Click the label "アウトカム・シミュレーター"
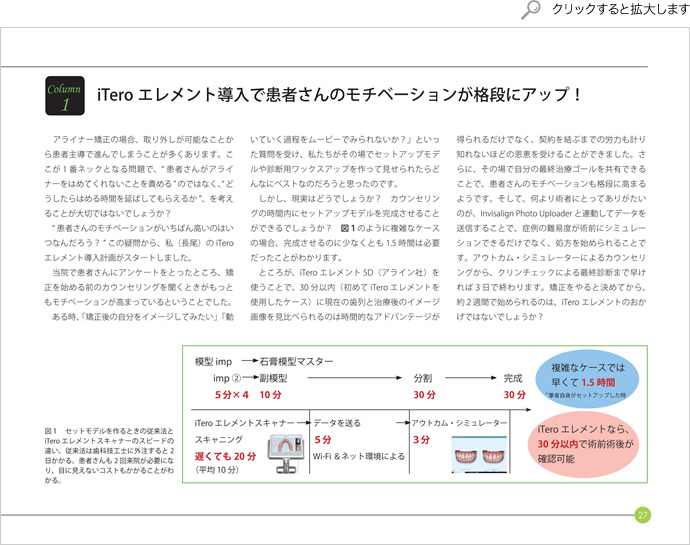The image size is (690, 545). 459,423
